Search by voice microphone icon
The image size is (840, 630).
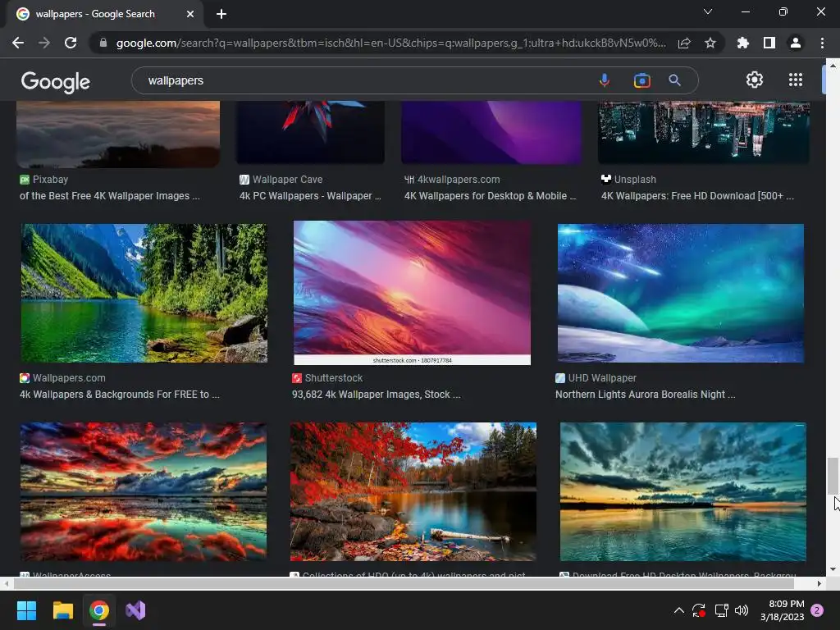(605, 80)
